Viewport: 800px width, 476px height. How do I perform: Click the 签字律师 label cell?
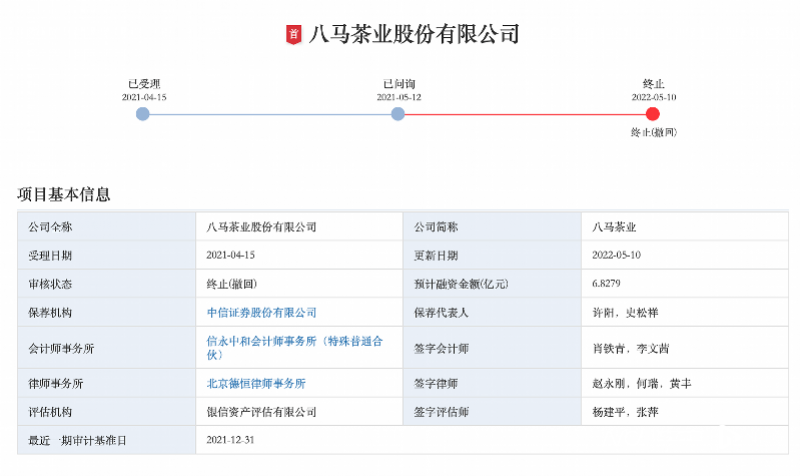(492, 383)
